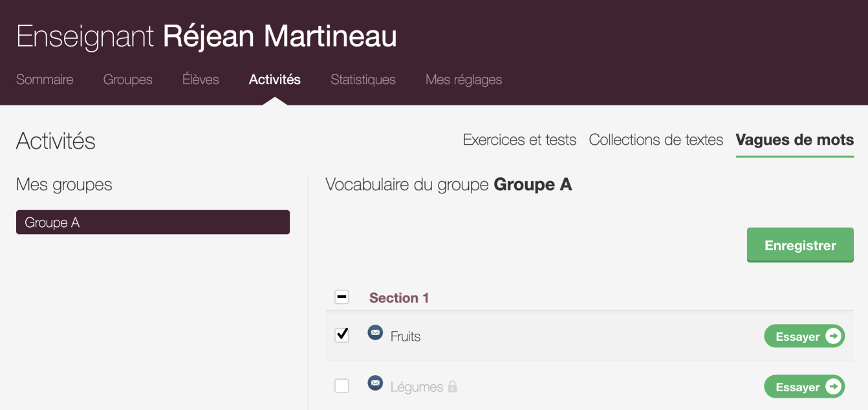Image resolution: width=868 pixels, height=410 pixels.
Task: Click the lock icon next to Légumes
Action: (453, 387)
